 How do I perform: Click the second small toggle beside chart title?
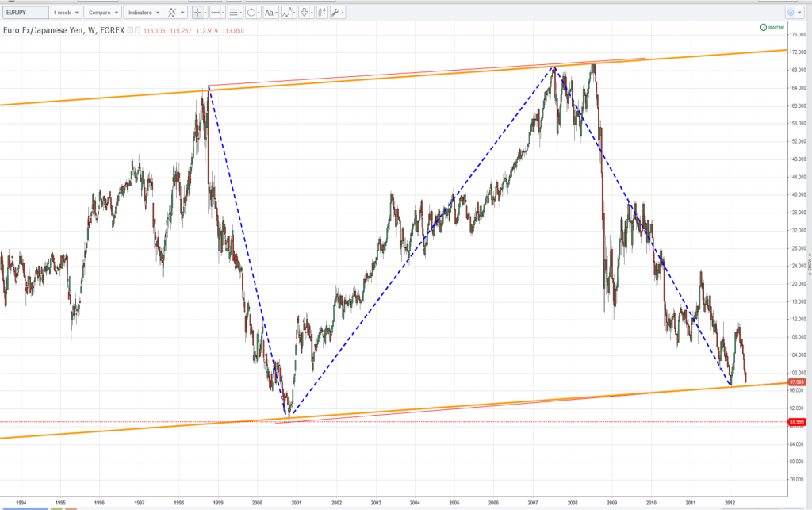point(137,30)
